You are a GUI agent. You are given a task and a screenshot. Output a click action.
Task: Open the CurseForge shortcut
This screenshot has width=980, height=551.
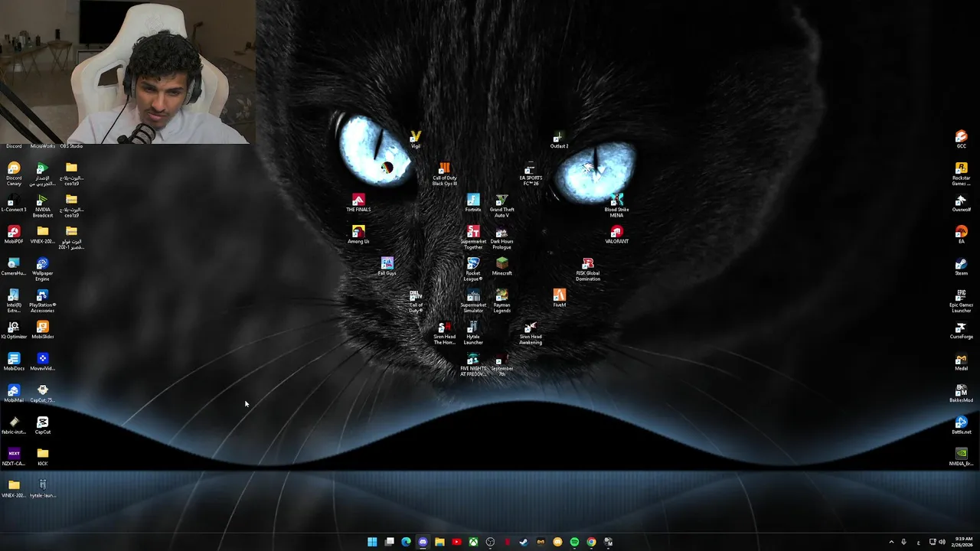(x=961, y=330)
